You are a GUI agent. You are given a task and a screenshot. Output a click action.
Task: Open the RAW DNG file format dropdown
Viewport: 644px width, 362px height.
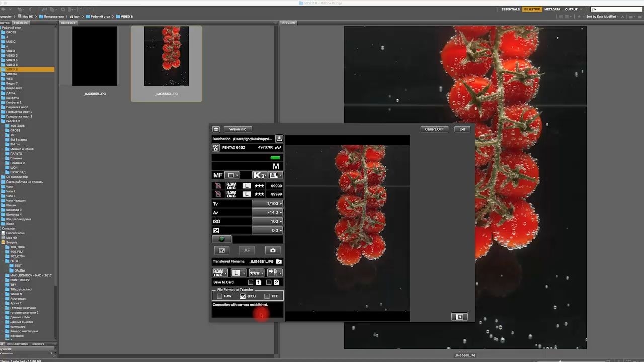pyautogui.click(x=220, y=273)
